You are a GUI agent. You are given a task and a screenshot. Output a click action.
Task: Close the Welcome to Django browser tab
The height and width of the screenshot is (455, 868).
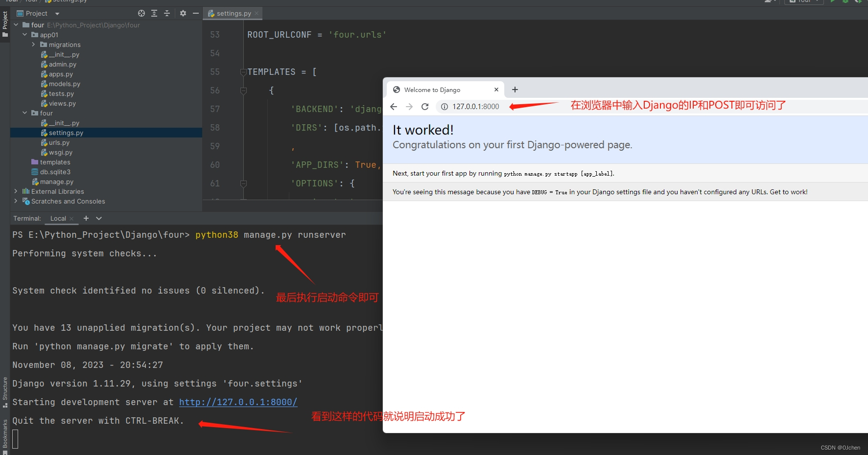(496, 90)
